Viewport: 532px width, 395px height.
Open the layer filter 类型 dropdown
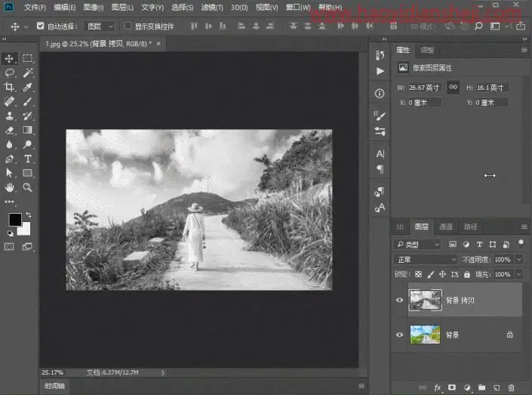click(x=417, y=244)
